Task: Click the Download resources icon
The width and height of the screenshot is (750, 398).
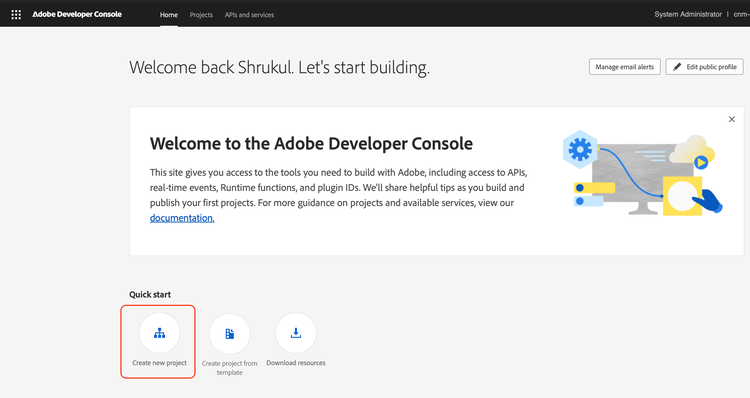Action: 296,333
